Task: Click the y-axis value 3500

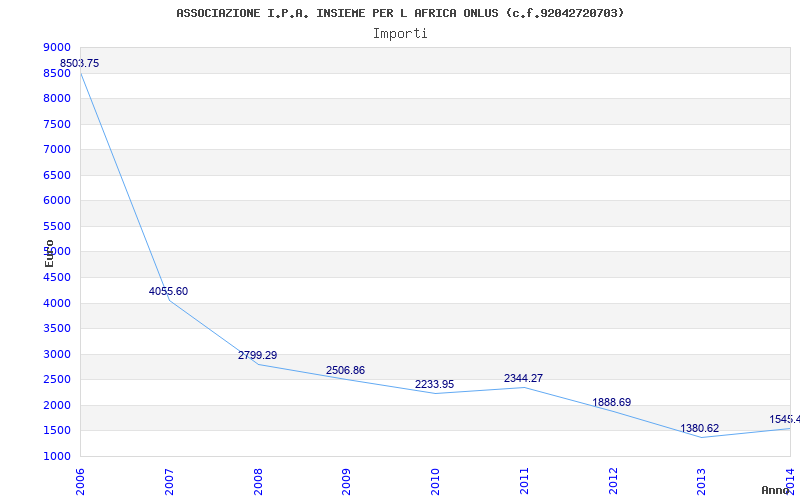Action: tap(57, 329)
